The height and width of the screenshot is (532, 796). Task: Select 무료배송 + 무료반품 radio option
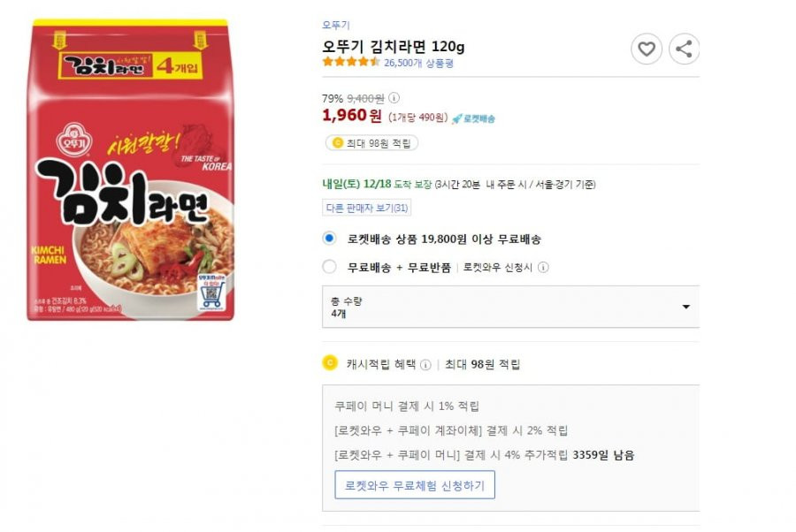click(330, 267)
